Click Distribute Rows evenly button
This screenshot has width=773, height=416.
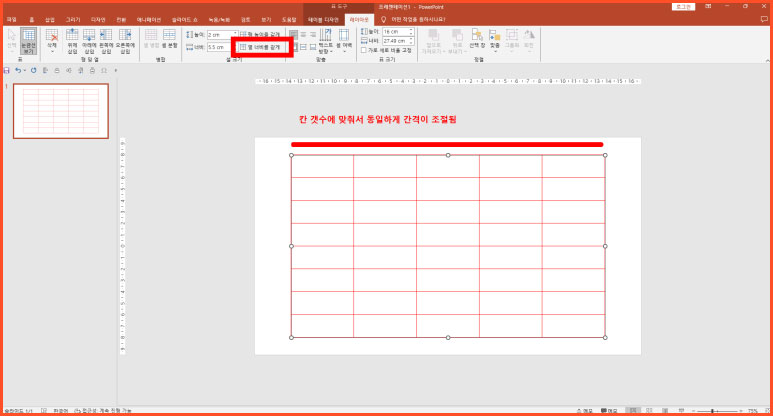pyautogui.click(x=260, y=35)
